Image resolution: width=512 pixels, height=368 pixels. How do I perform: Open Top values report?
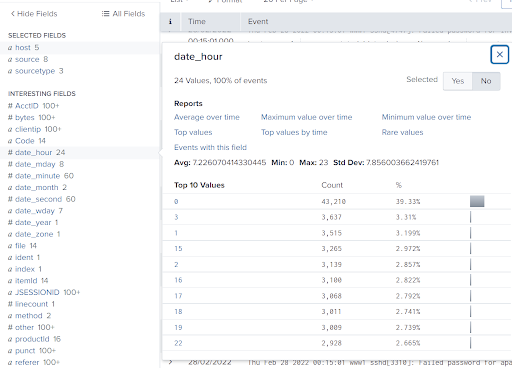193,132
